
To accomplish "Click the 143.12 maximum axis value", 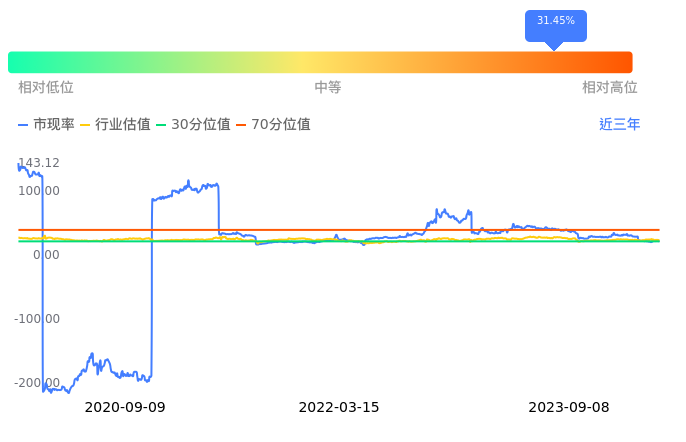I will (x=39, y=163).
